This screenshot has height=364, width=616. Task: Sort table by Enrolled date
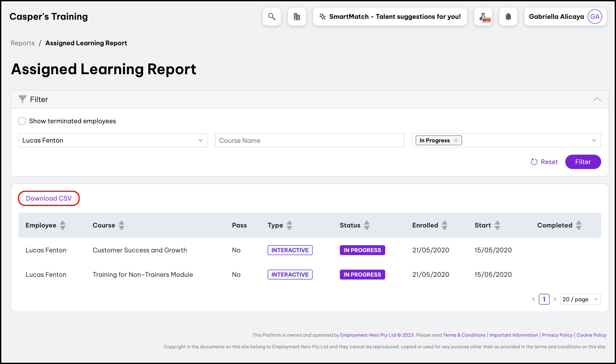click(x=444, y=225)
